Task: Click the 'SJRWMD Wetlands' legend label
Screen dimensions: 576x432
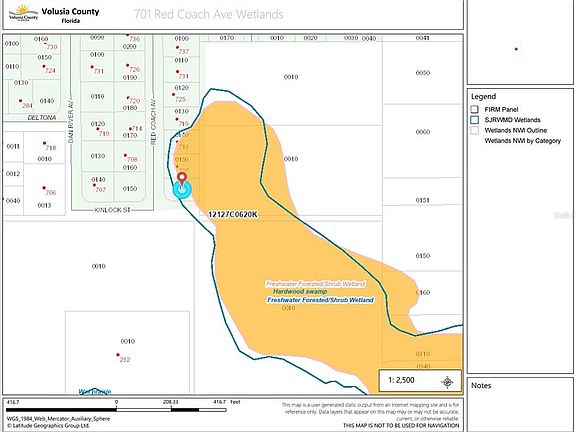Action: (x=512, y=120)
